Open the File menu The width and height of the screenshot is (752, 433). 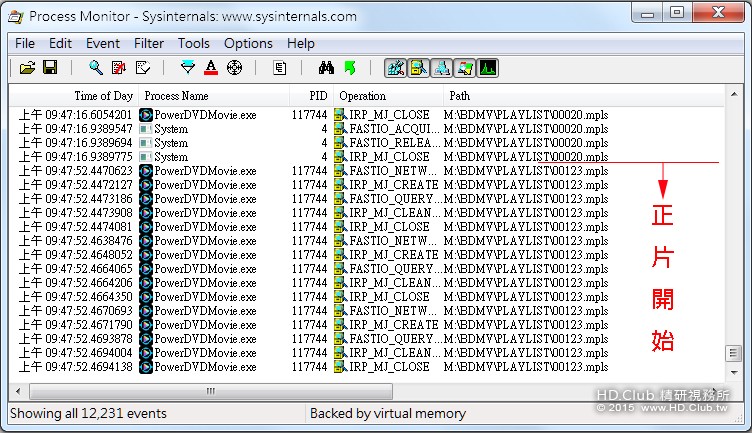(25, 44)
